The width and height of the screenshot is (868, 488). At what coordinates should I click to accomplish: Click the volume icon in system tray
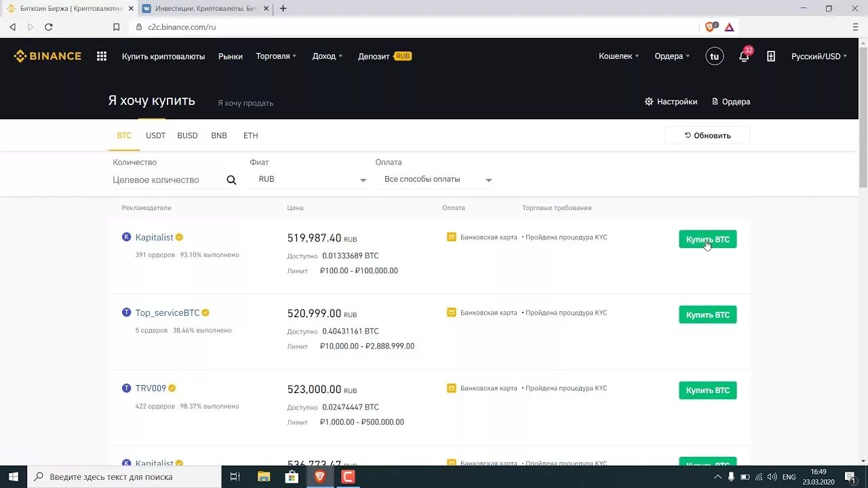coord(772,477)
